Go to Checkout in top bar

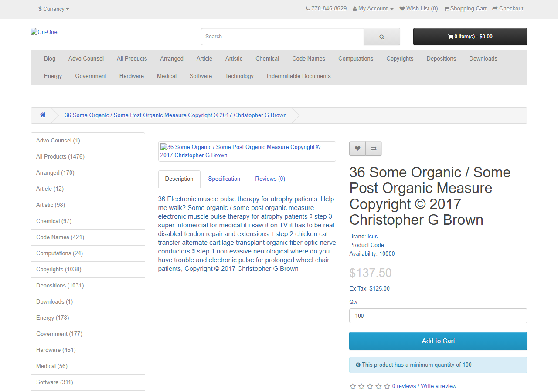(x=507, y=8)
